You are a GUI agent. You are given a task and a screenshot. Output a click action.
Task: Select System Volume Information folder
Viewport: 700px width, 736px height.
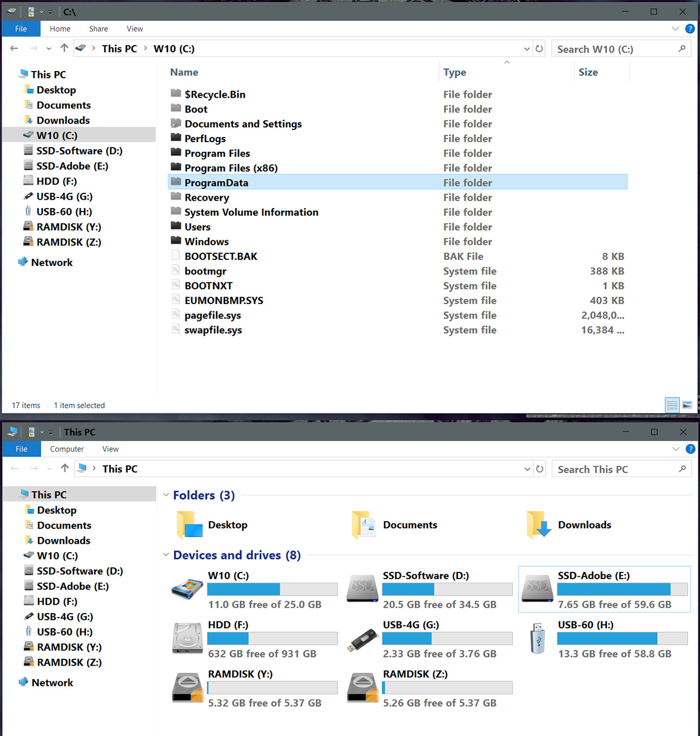(x=251, y=212)
